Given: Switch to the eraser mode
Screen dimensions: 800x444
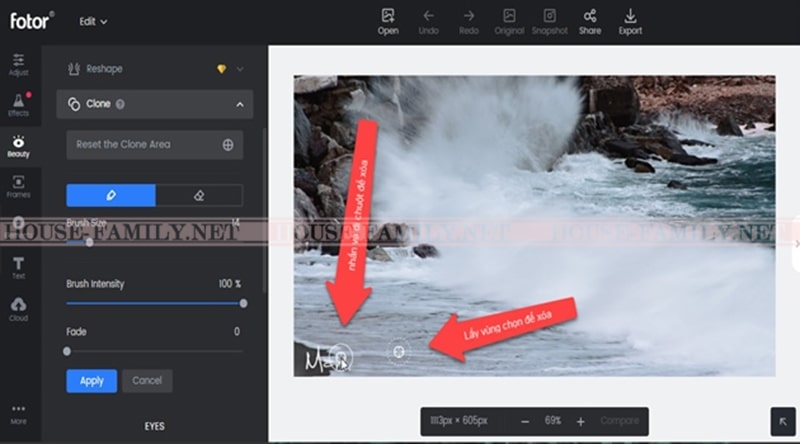Looking at the screenshot, I should (x=199, y=195).
